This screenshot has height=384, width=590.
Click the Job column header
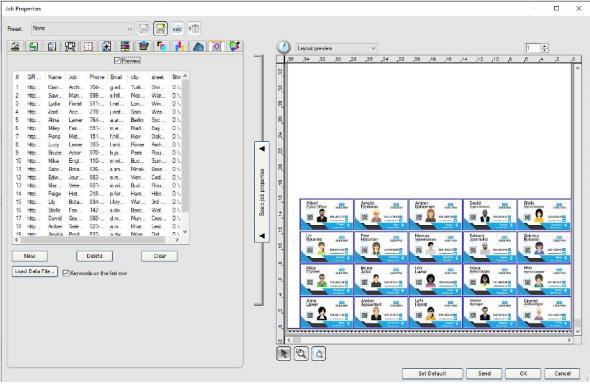[x=73, y=77]
